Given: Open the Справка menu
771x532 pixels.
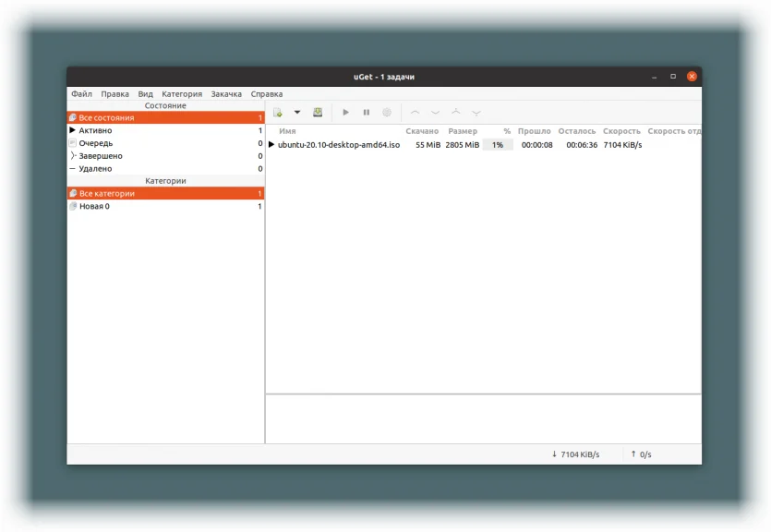Looking at the screenshot, I should click(267, 94).
